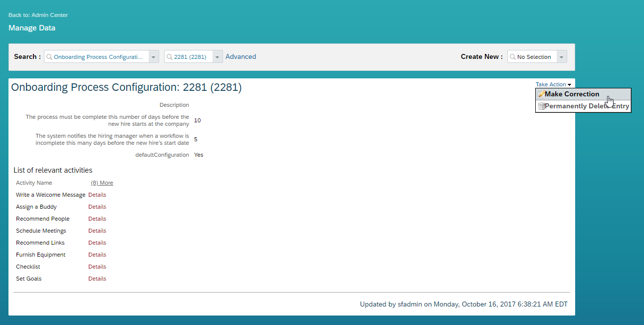Click the Set Goals activity name

(x=29, y=279)
